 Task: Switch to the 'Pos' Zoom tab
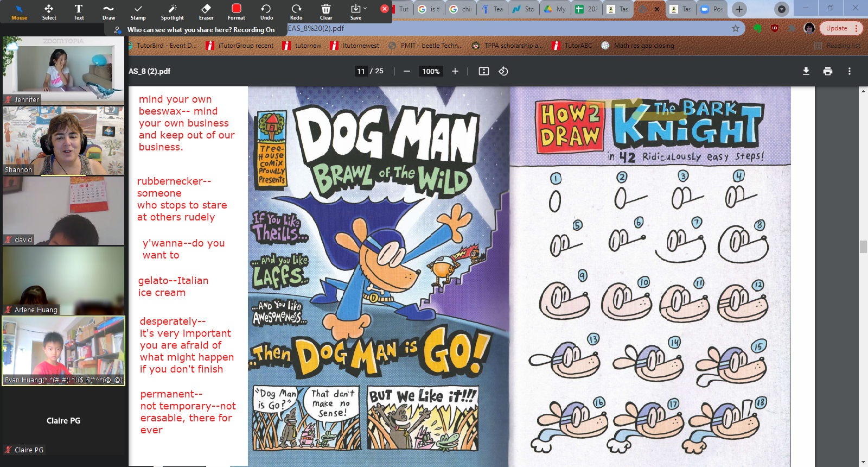click(712, 9)
